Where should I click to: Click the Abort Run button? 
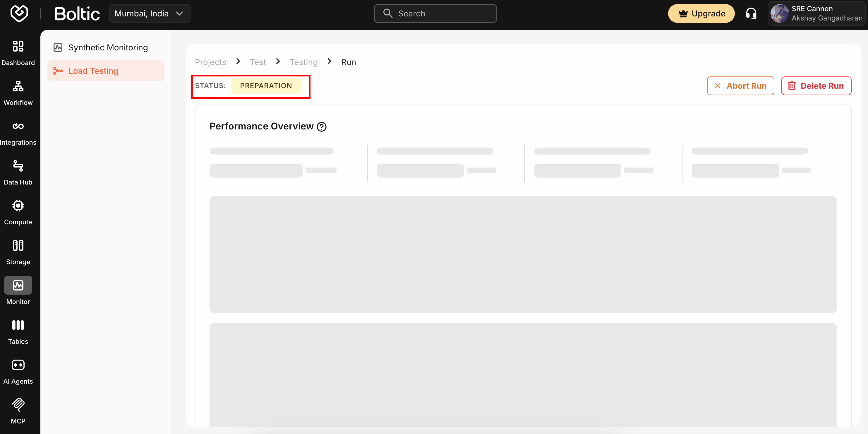(x=740, y=86)
